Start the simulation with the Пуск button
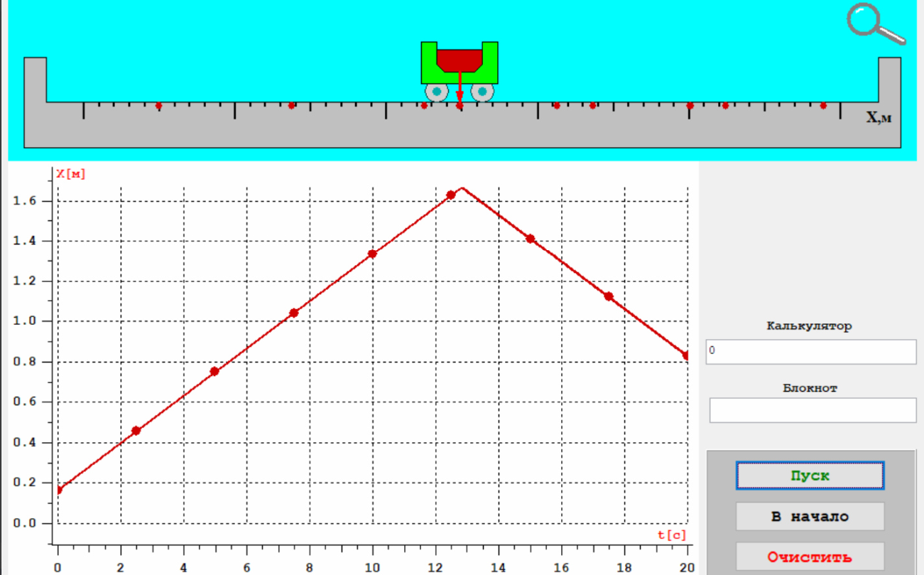This screenshot has width=924, height=575. (810, 475)
